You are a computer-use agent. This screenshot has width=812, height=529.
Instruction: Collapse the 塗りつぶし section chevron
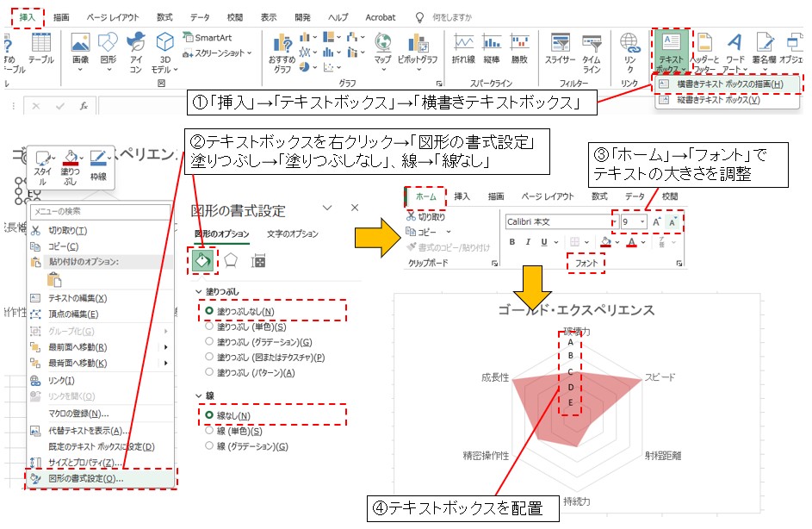(199, 292)
